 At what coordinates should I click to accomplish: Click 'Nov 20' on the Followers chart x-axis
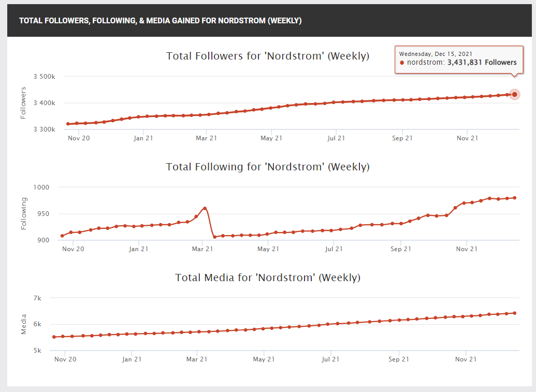[x=79, y=138]
